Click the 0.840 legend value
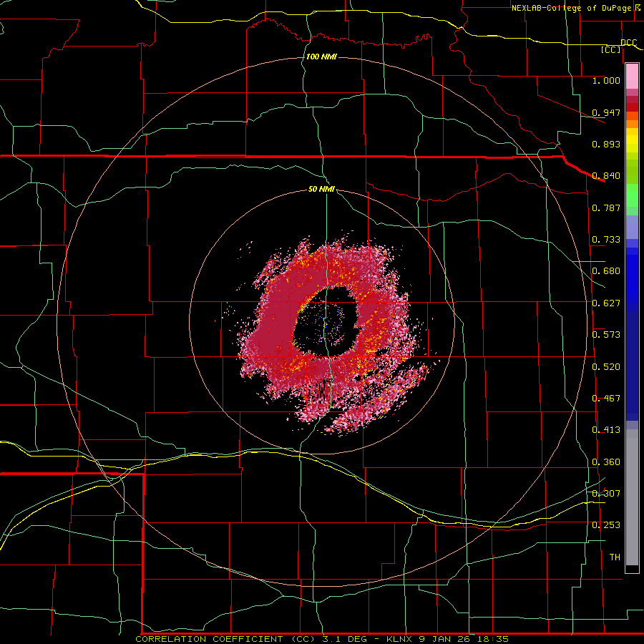Image resolution: width=644 pixels, height=644 pixels. (606, 176)
